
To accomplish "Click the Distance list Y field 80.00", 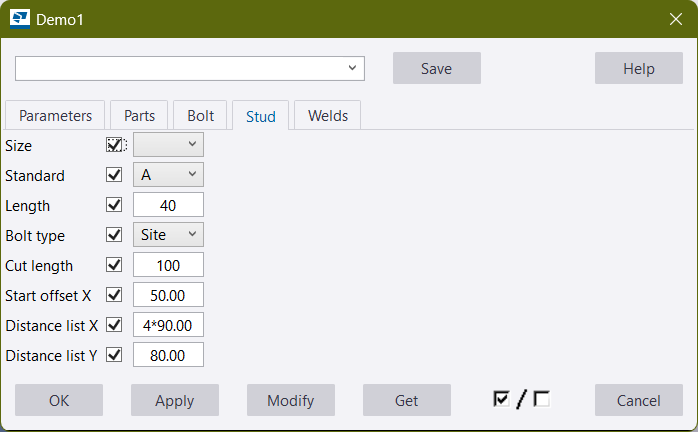I will 168,355.
